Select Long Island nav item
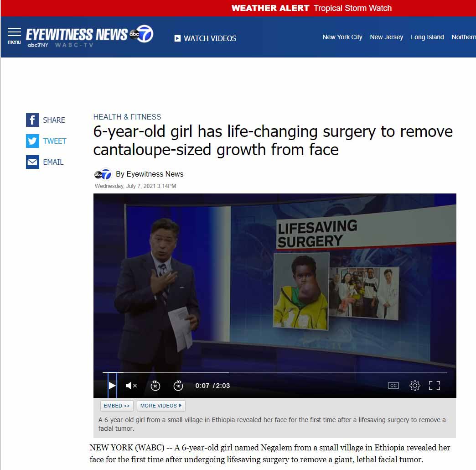The image size is (476, 470). 427,37
